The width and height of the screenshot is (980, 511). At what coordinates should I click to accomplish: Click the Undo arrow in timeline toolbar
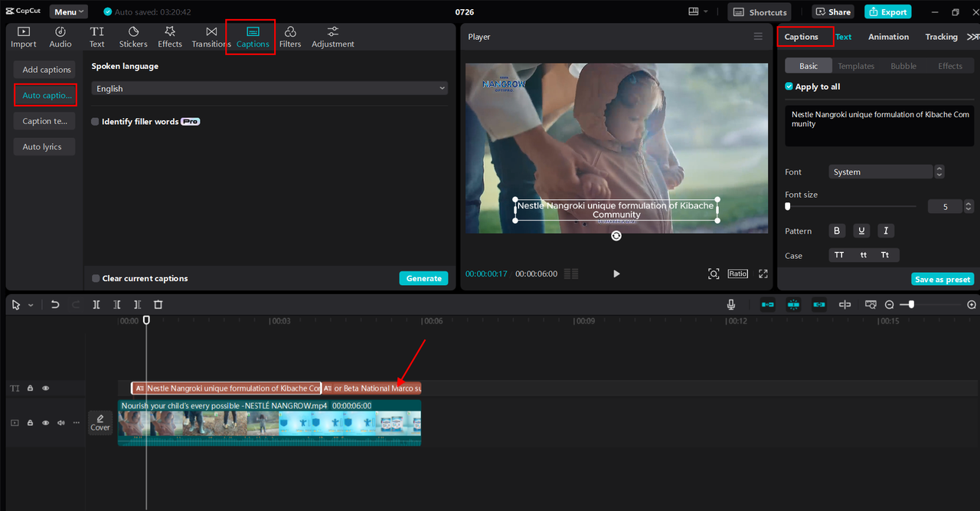click(55, 304)
